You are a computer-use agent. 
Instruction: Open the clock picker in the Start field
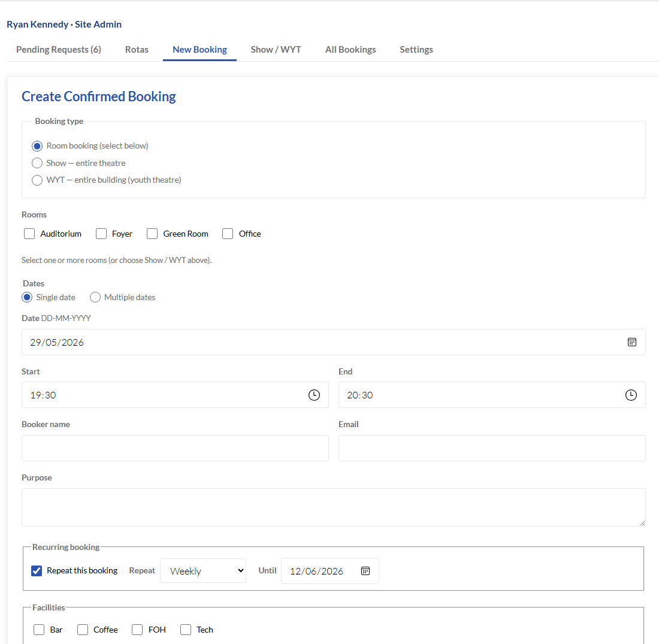pyautogui.click(x=314, y=395)
